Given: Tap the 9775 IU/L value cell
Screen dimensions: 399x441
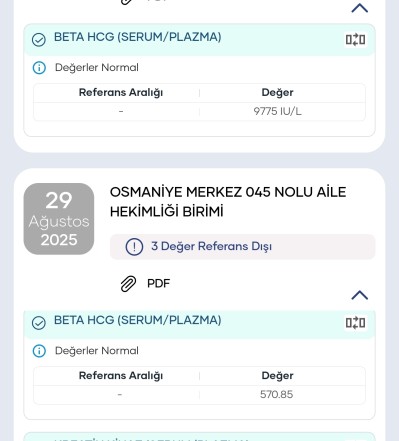Looking at the screenshot, I should click(277, 111).
